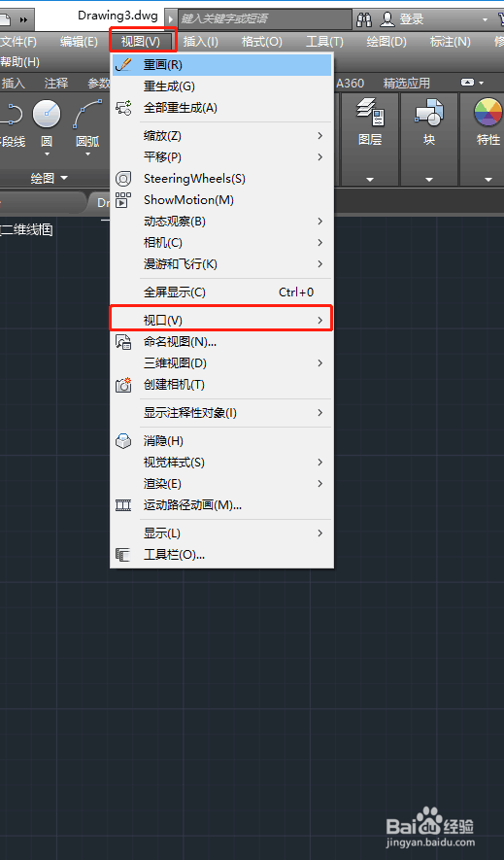Screen dimensions: 504x860
Task: Choose 重生成(G) menu entry
Action: click(221, 86)
